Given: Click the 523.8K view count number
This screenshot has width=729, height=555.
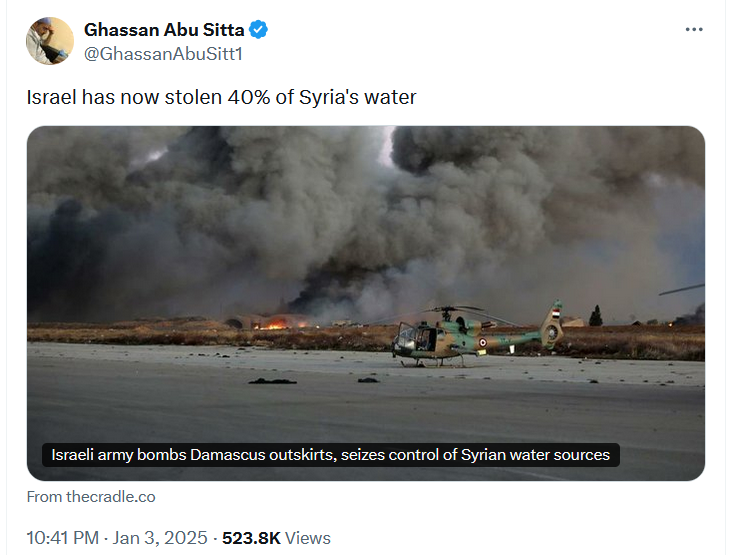Looking at the screenshot, I should click(x=250, y=538).
